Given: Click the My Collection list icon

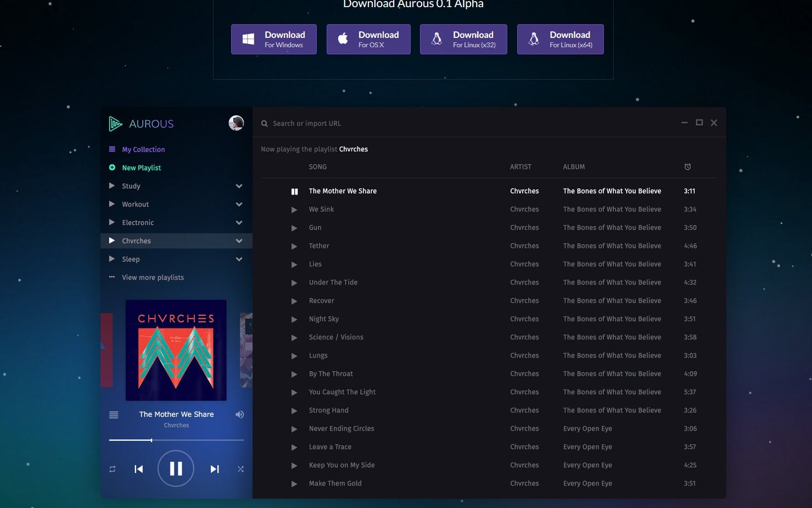Looking at the screenshot, I should (x=112, y=149).
